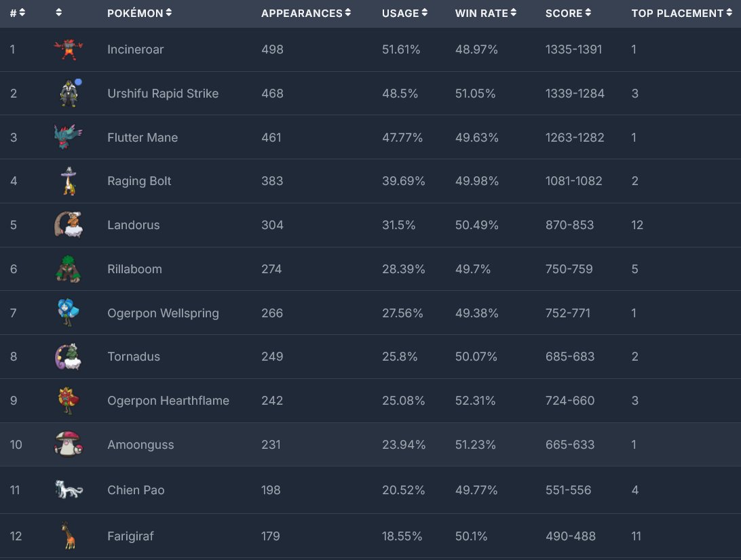Open the Urshifu Rapid Strike name link

[163, 94]
